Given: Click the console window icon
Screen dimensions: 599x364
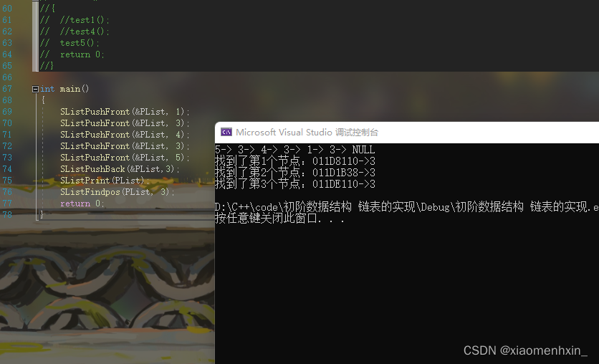Looking at the screenshot, I should point(226,132).
